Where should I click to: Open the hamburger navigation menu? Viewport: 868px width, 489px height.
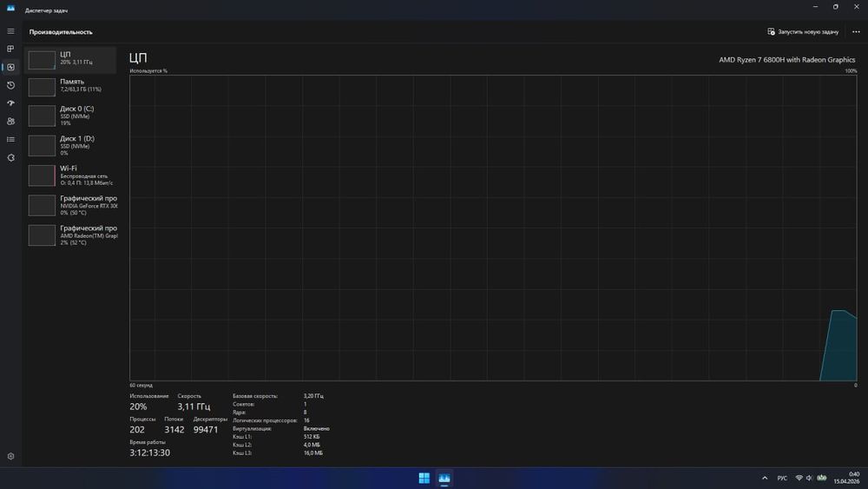tap(10, 31)
